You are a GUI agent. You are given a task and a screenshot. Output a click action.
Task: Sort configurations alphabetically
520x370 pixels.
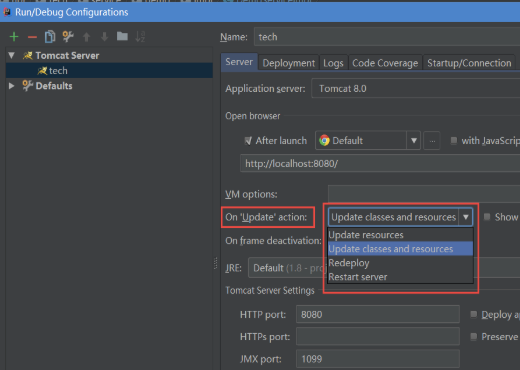click(x=140, y=36)
